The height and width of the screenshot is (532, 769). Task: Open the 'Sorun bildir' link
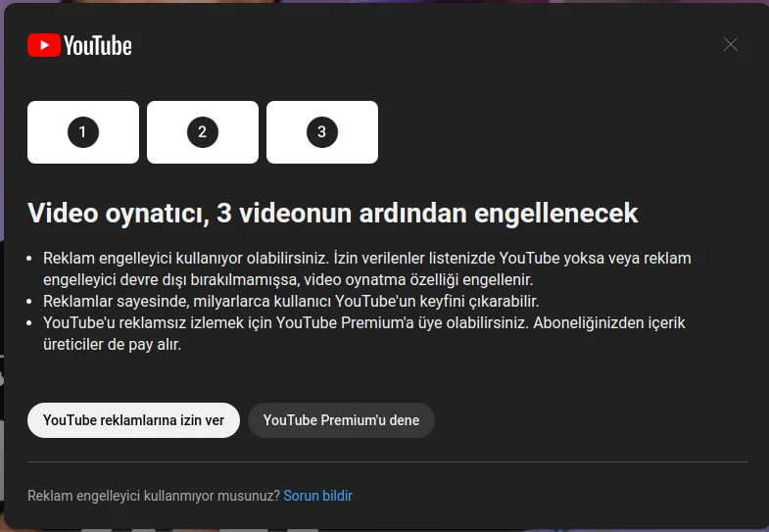click(x=317, y=496)
